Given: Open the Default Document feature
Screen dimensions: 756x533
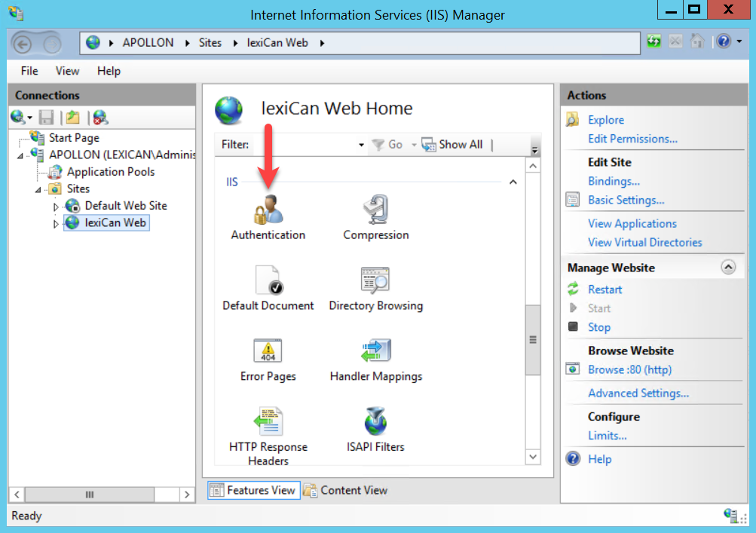Looking at the screenshot, I should (x=268, y=281).
